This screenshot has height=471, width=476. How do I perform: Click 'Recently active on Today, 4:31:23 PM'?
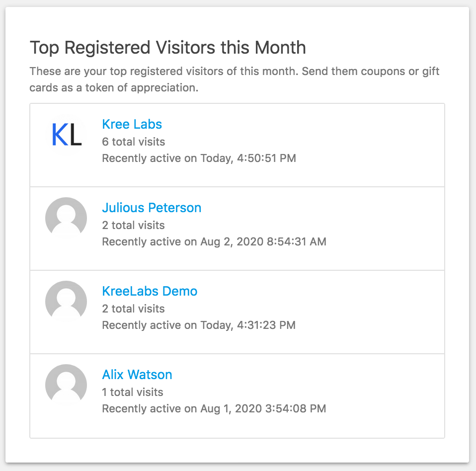(199, 325)
